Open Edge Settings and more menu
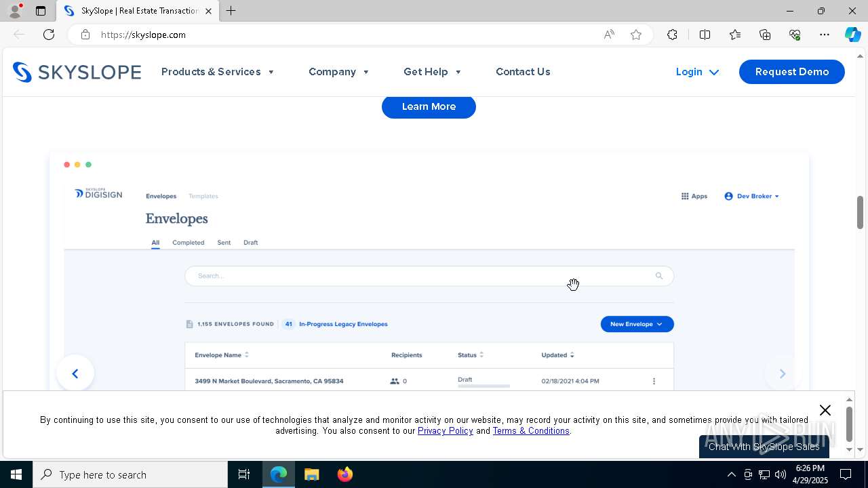The width and height of the screenshot is (868, 488). [x=825, y=35]
